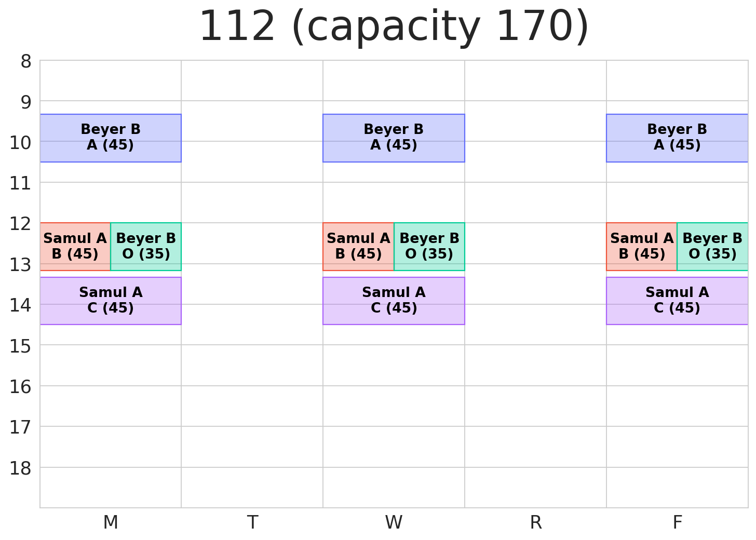Select Friday's Beyer B A (45) block
Screen dimensions: 756x540
coord(677,138)
